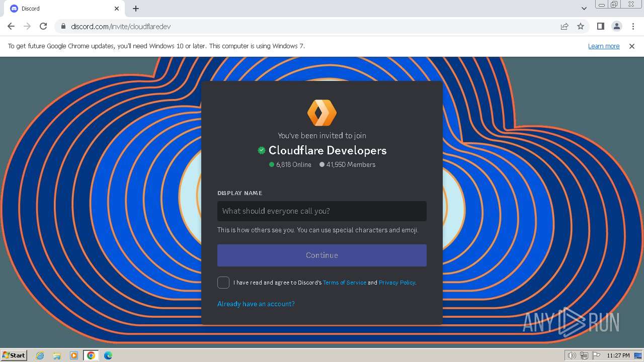This screenshot has width=644, height=362.
Task: Click Learn more about Chrome updates
Action: click(604, 46)
